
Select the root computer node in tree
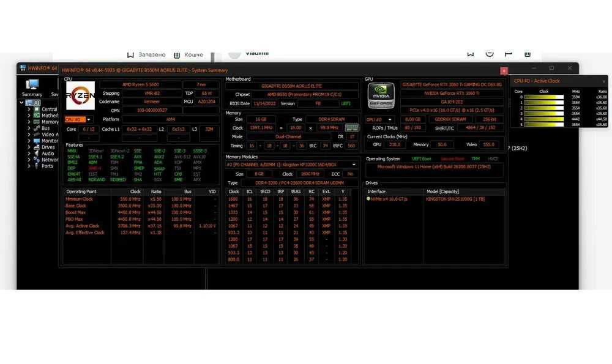[33, 103]
